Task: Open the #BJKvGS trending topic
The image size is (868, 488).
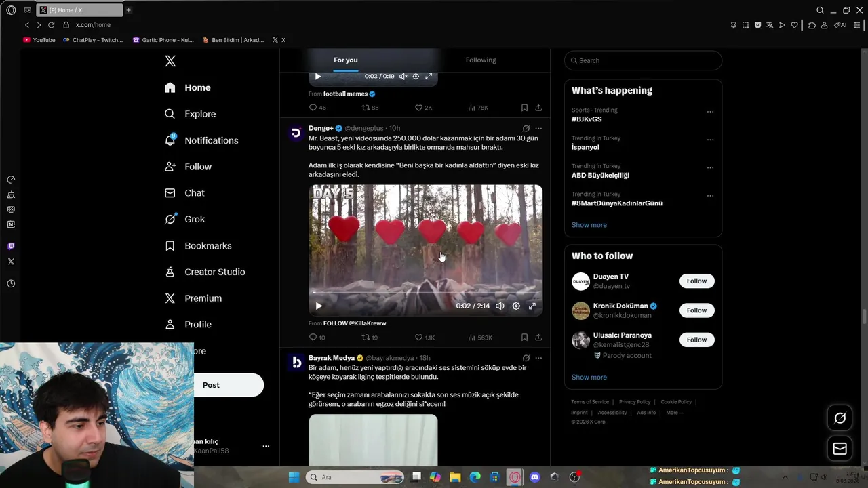Action: coord(587,119)
